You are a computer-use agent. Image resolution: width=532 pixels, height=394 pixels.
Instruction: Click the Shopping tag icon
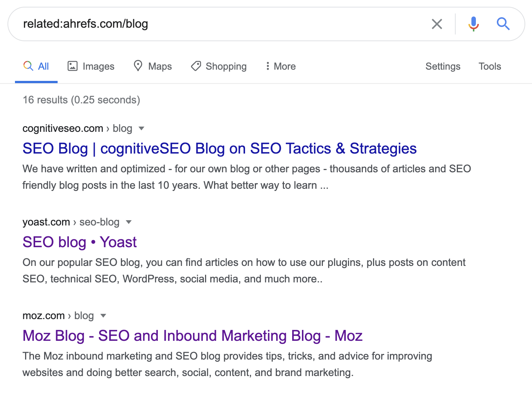click(196, 66)
